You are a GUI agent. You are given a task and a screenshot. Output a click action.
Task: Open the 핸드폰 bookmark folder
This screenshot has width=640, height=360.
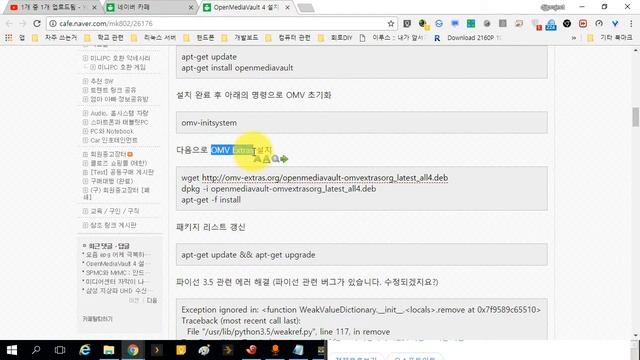pos(200,38)
